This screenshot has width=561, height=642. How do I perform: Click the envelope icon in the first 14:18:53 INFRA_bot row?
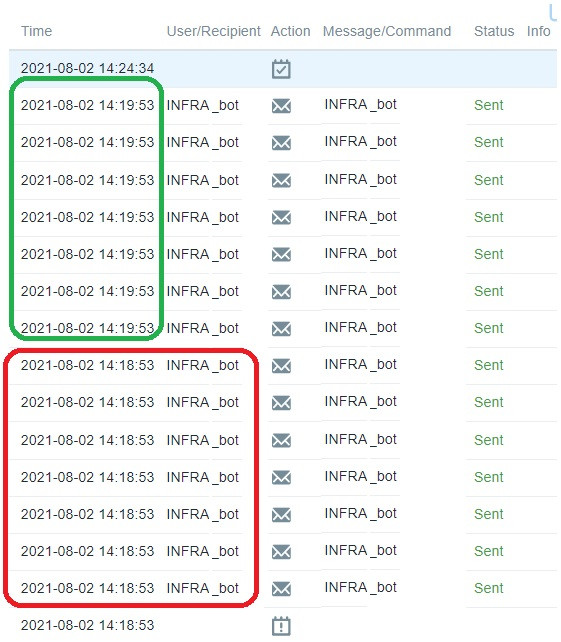(x=281, y=365)
